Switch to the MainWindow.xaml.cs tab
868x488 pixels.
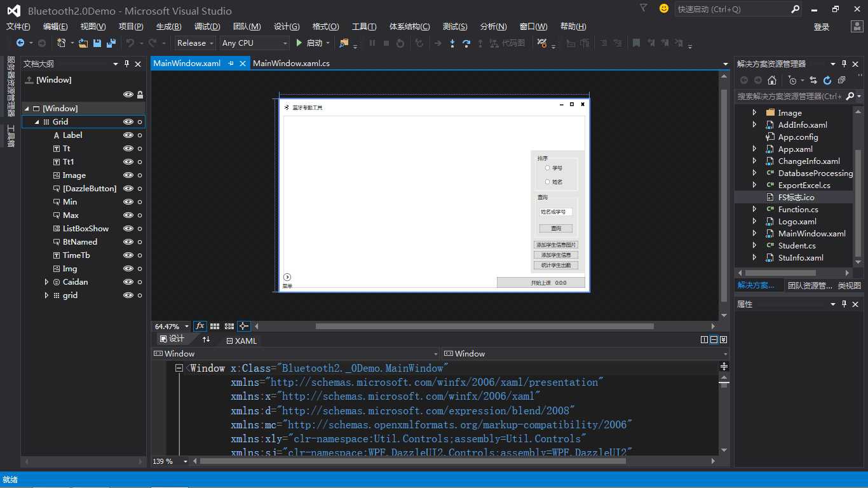pyautogui.click(x=291, y=64)
